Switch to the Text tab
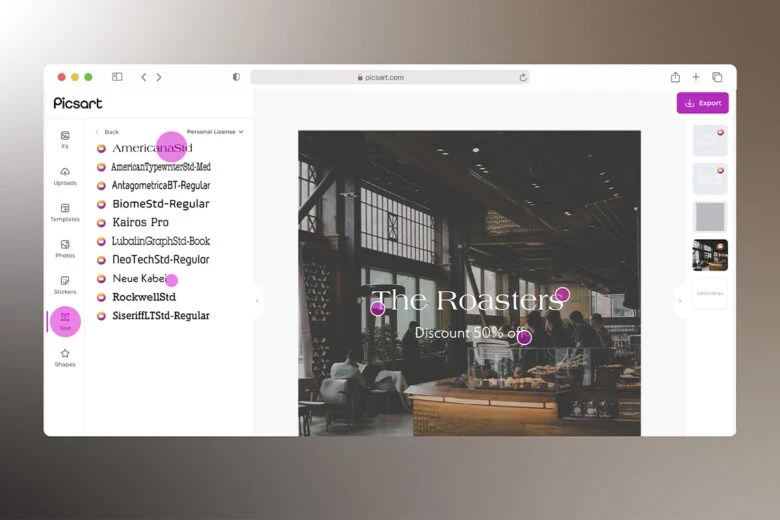The height and width of the screenshot is (520, 780). point(65,321)
